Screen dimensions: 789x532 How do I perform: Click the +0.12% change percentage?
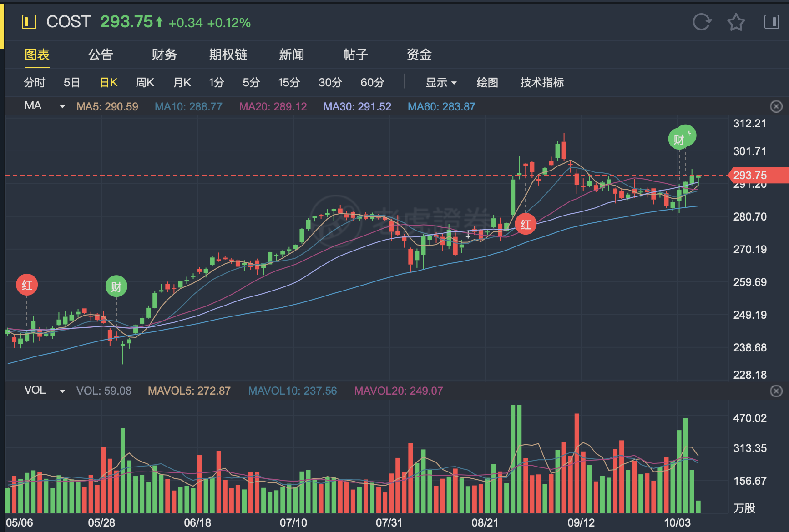pyautogui.click(x=229, y=23)
